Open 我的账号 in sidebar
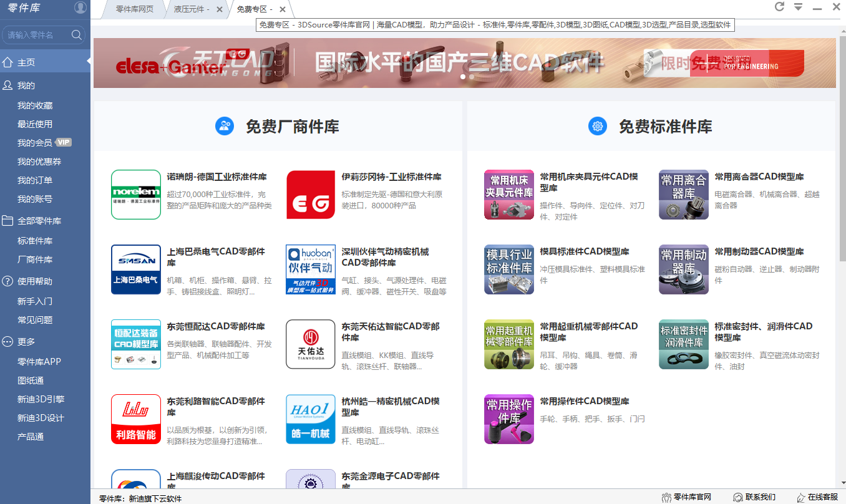The image size is (846, 504). click(x=35, y=199)
